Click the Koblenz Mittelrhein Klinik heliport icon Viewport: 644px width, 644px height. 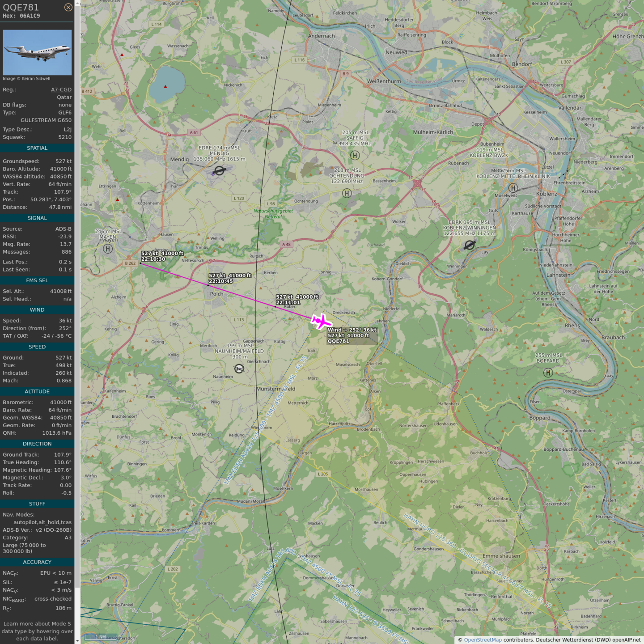click(x=513, y=188)
